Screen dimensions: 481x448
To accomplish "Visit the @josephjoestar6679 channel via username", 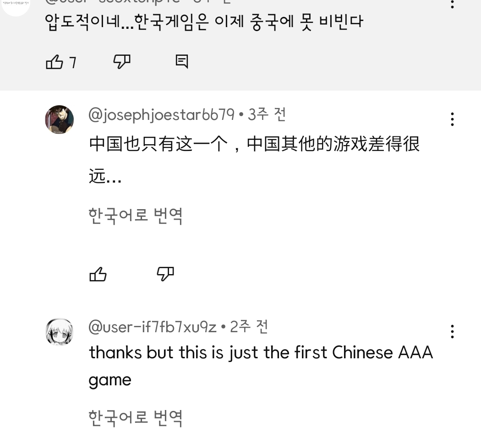I will (161, 114).
